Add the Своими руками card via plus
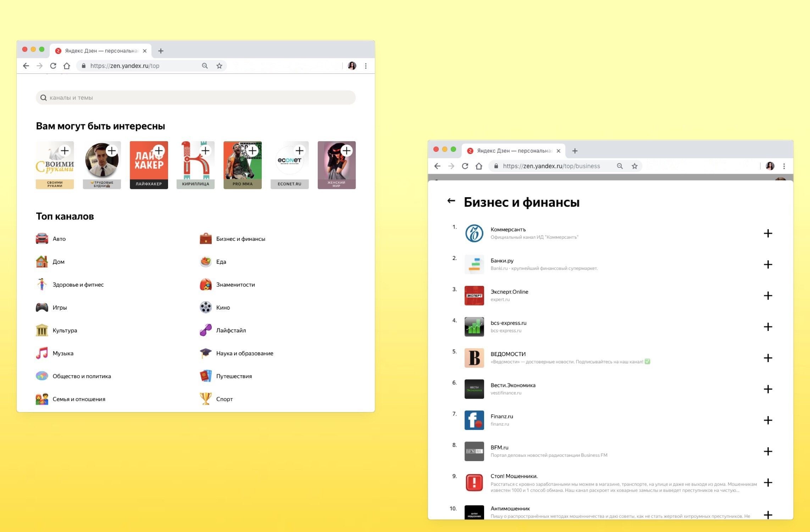Image resolution: width=810 pixels, height=532 pixels. click(65, 151)
